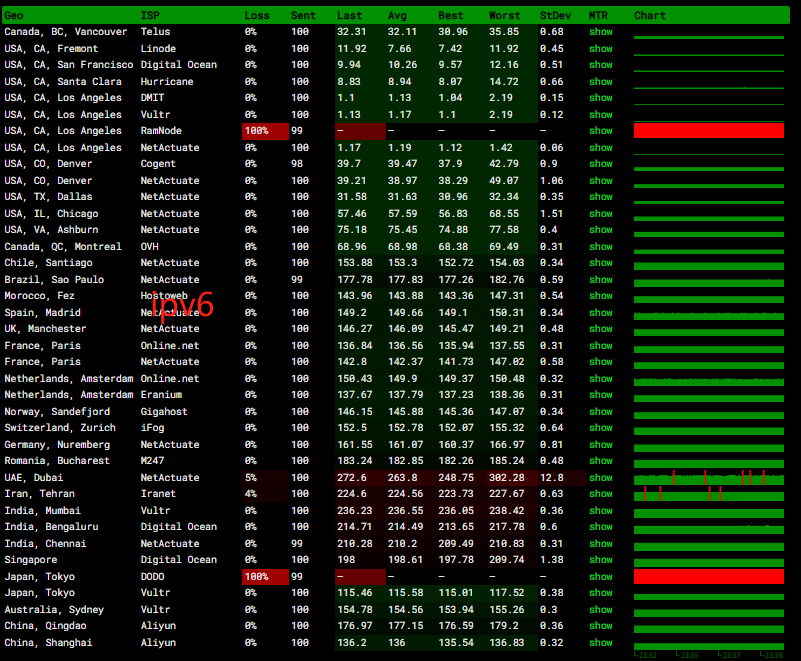Click show link in UAE Dubai row

click(x=600, y=478)
